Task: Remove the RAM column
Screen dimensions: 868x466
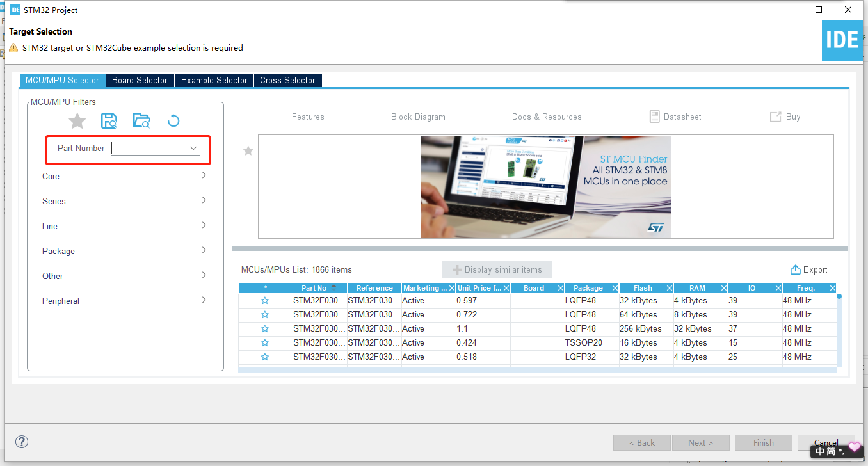Action: tap(724, 288)
